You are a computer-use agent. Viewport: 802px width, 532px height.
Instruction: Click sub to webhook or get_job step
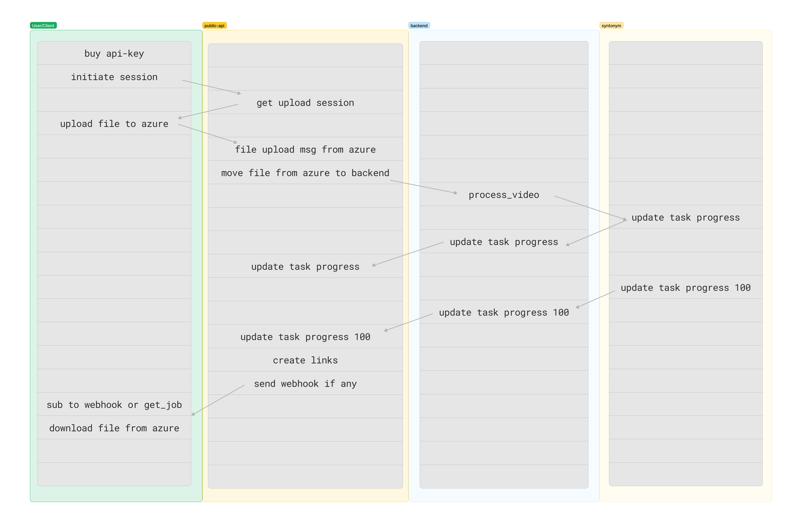pos(114,404)
